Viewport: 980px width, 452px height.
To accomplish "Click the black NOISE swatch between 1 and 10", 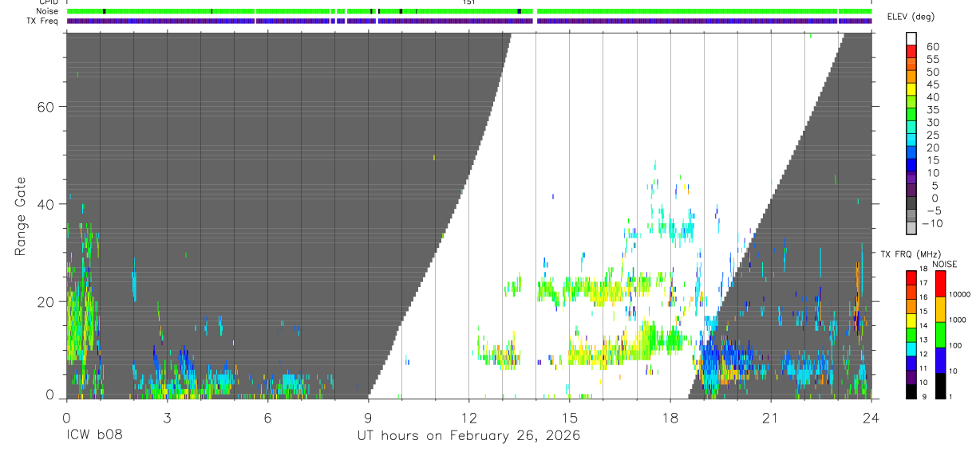I will pos(940,386).
